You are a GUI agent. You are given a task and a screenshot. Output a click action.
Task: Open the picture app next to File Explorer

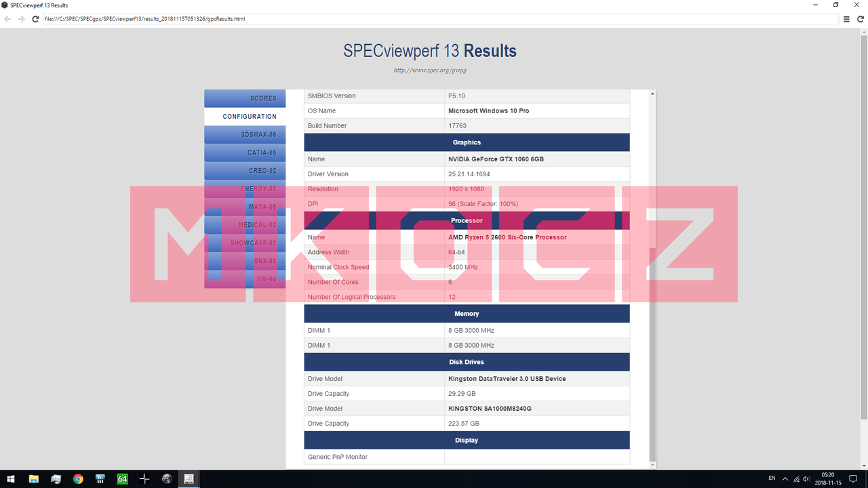point(56,479)
